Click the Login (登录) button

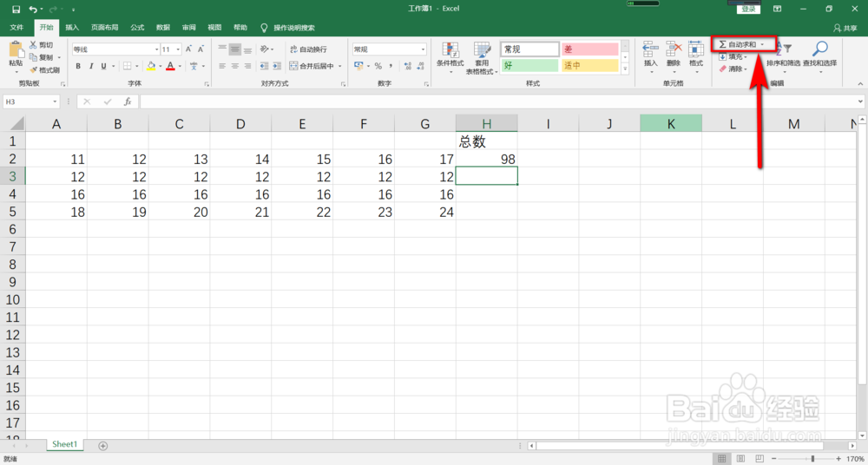click(x=748, y=10)
